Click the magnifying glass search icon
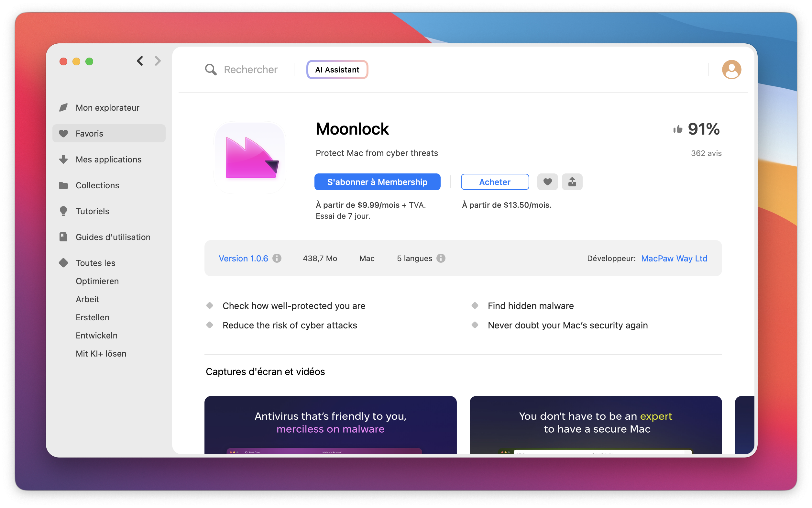This screenshot has height=508, width=812. coord(211,70)
